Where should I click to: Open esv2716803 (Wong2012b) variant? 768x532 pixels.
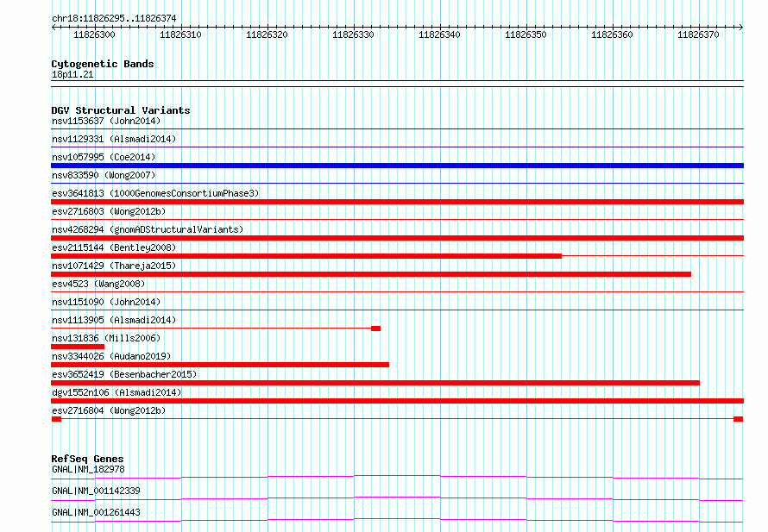tap(109, 211)
